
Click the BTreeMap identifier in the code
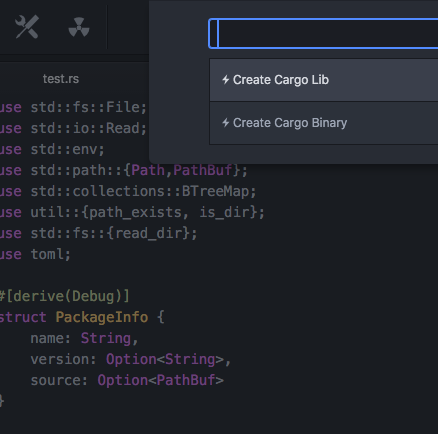[x=215, y=191]
